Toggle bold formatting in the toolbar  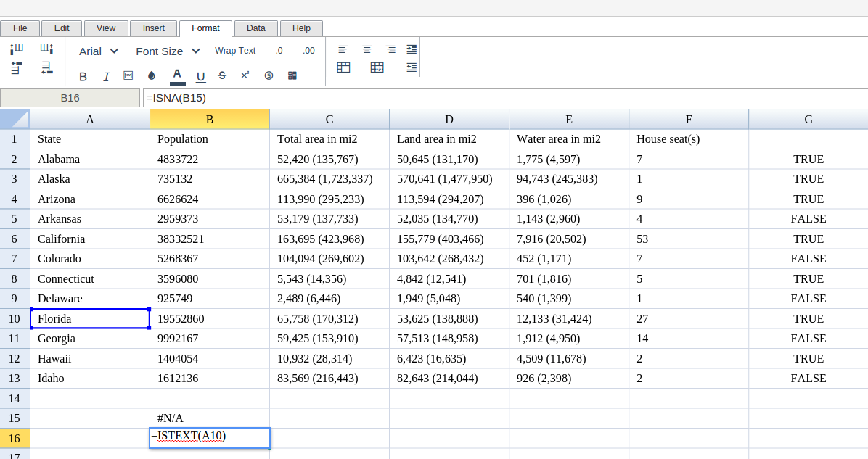tap(83, 76)
